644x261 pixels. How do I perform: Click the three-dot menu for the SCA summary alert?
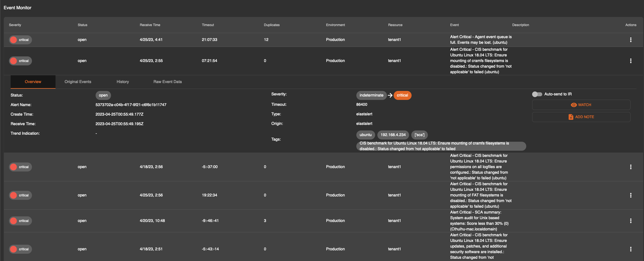coord(631,221)
